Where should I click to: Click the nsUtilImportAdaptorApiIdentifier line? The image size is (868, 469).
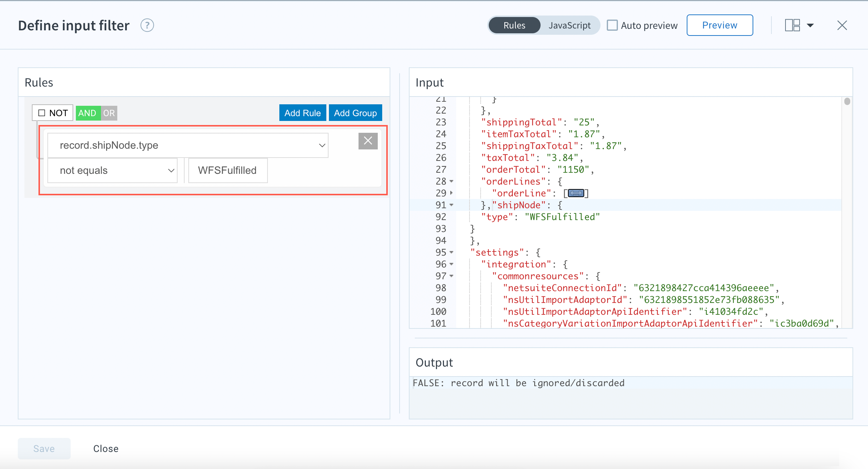[635, 312]
